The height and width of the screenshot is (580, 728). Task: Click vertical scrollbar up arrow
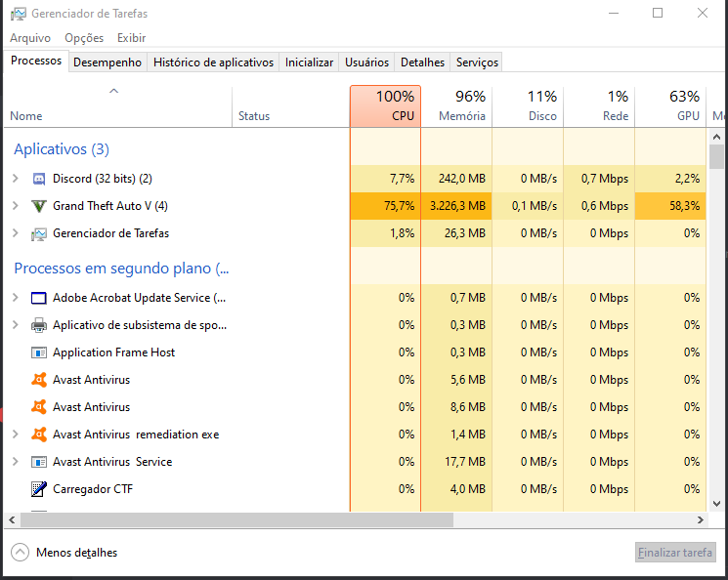click(x=716, y=137)
